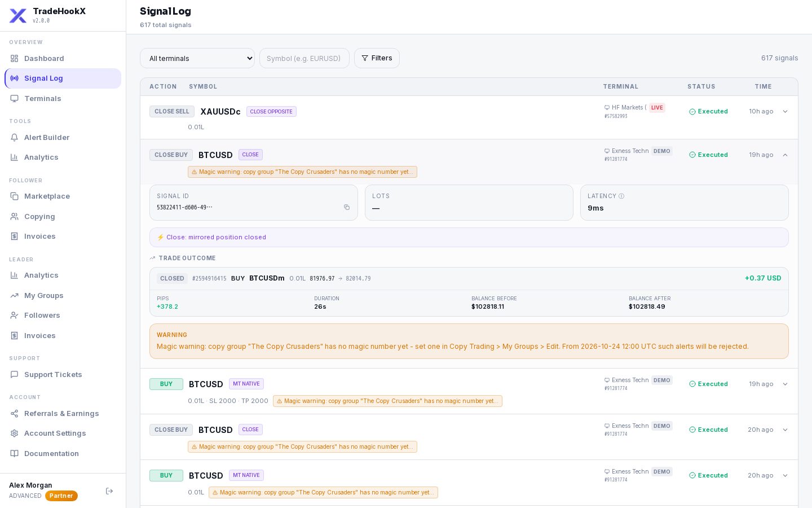This screenshot has width=812, height=508.
Task: Select Signal Log in the sidebar
Action: click(63, 78)
